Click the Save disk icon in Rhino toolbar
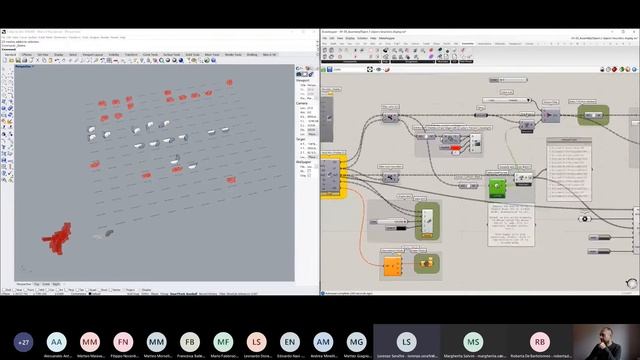Image resolution: width=640 pixels, height=360 pixels. click(18, 60)
